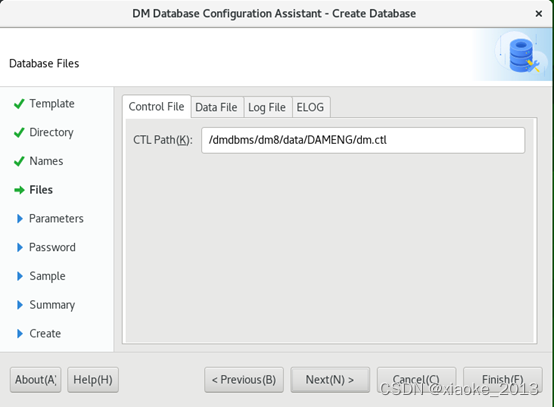Click the green checkmark beside Template
Screen dimensions: 554x407
(x=19, y=104)
